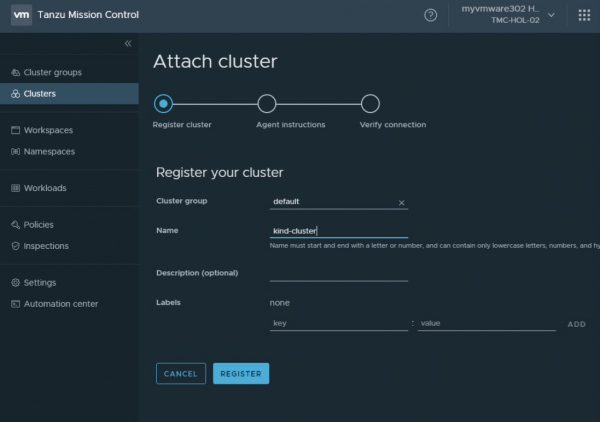Open the Cluster group combo box

(332, 202)
